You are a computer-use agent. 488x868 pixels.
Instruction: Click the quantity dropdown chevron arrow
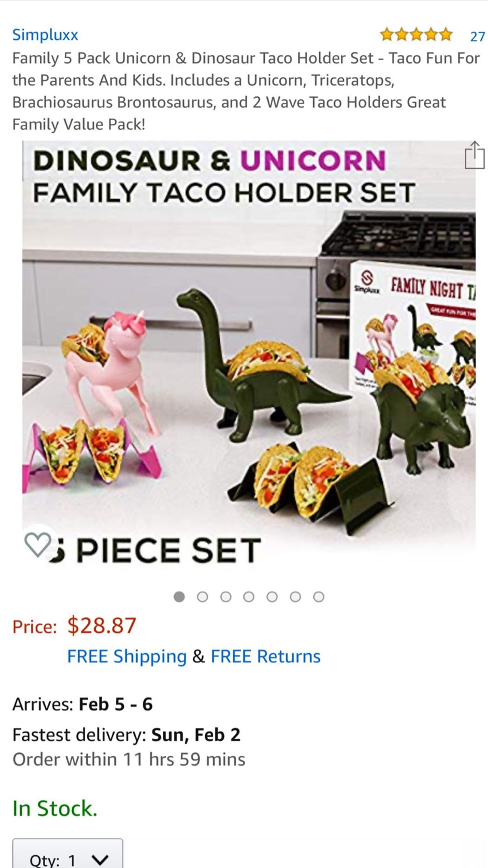click(100, 859)
